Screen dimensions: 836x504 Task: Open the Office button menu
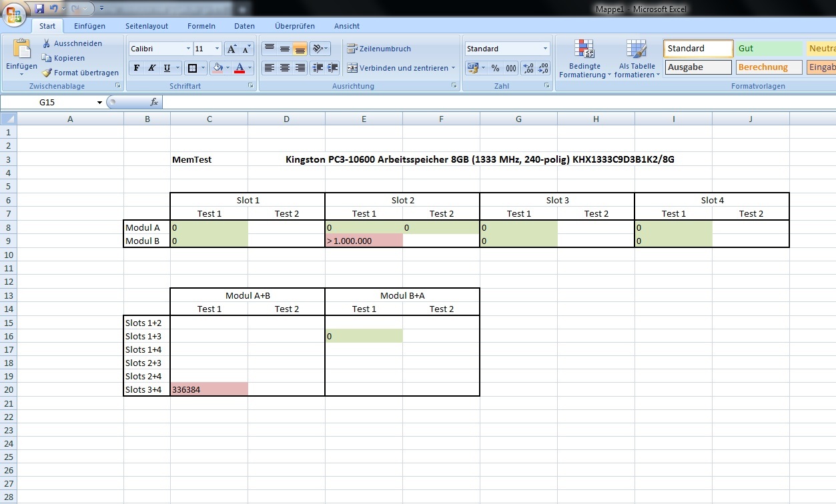(14, 14)
